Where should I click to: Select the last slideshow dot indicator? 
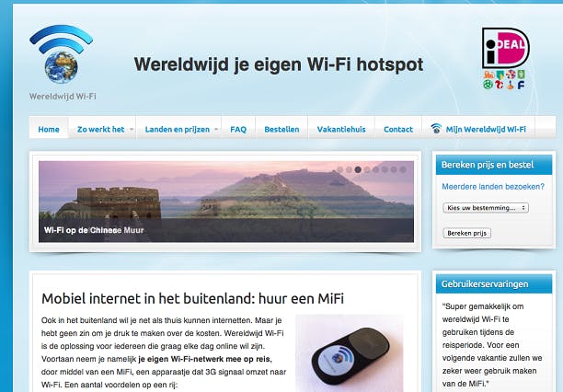pos(403,169)
